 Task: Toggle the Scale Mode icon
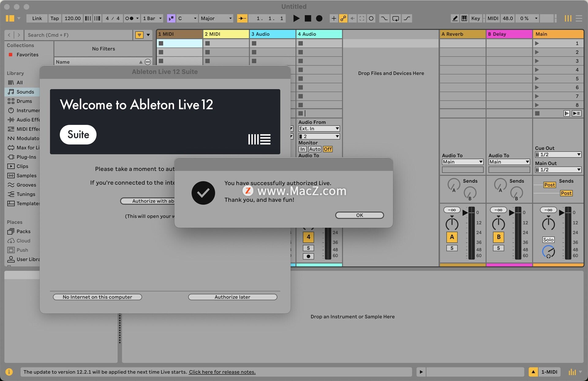171,18
